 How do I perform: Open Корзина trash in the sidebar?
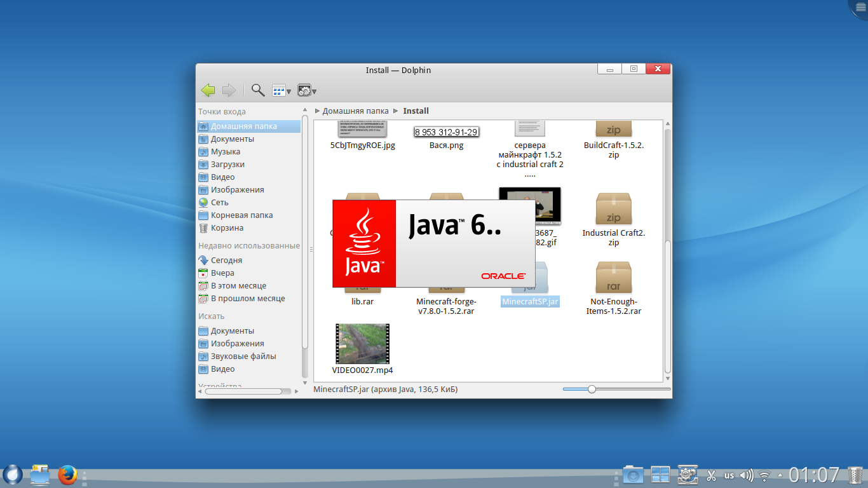coord(227,228)
